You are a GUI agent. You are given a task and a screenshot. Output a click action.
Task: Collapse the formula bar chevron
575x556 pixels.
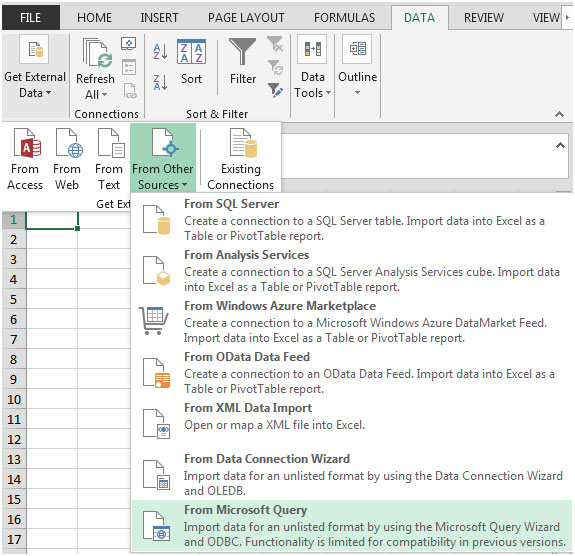pos(560,145)
